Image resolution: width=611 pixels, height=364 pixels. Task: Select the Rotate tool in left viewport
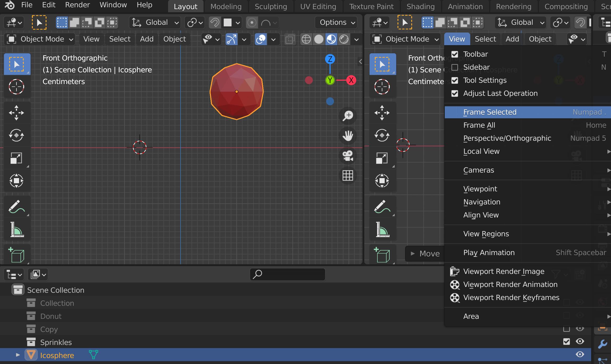click(x=16, y=135)
